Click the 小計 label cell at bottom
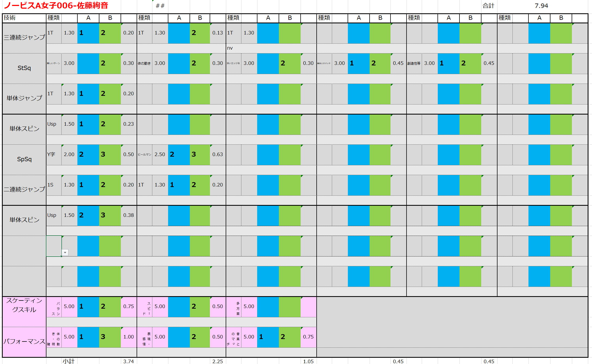592x364 pixels. point(68,361)
